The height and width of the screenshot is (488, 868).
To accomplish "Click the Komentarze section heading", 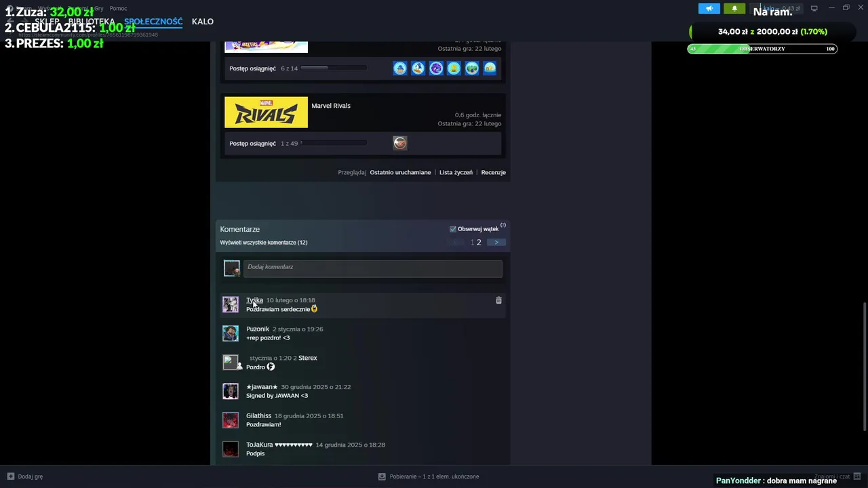I will tap(239, 229).
